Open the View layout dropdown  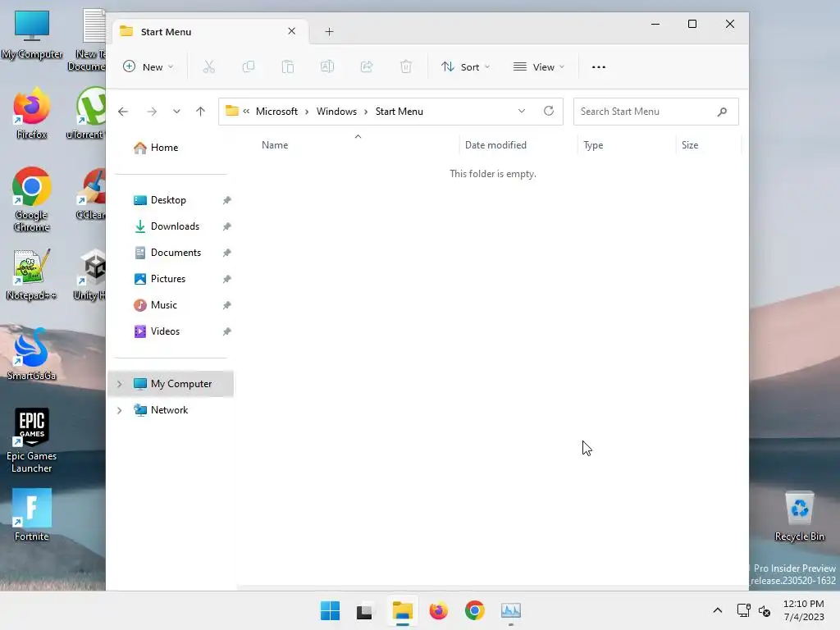(538, 67)
